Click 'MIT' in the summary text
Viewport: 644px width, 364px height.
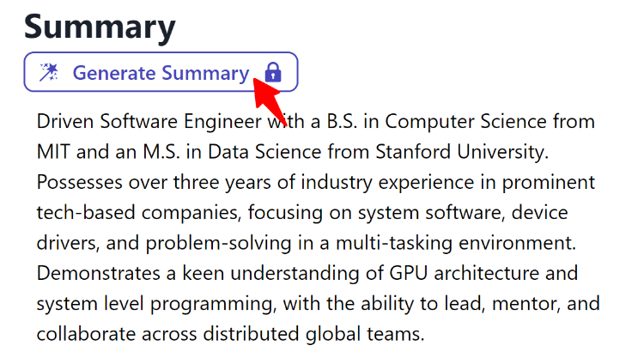coord(53,152)
